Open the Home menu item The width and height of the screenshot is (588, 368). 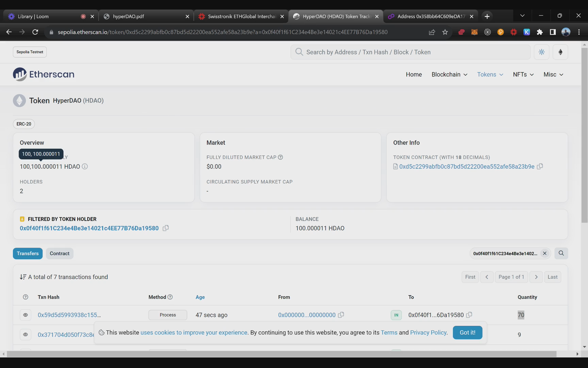pyautogui.click(x=413, y=74)
